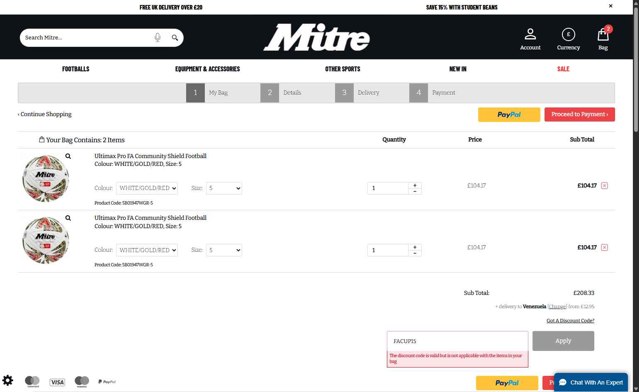Click quantity field of first football
This screenshot has width=639, height=392.
pos(388,188)
